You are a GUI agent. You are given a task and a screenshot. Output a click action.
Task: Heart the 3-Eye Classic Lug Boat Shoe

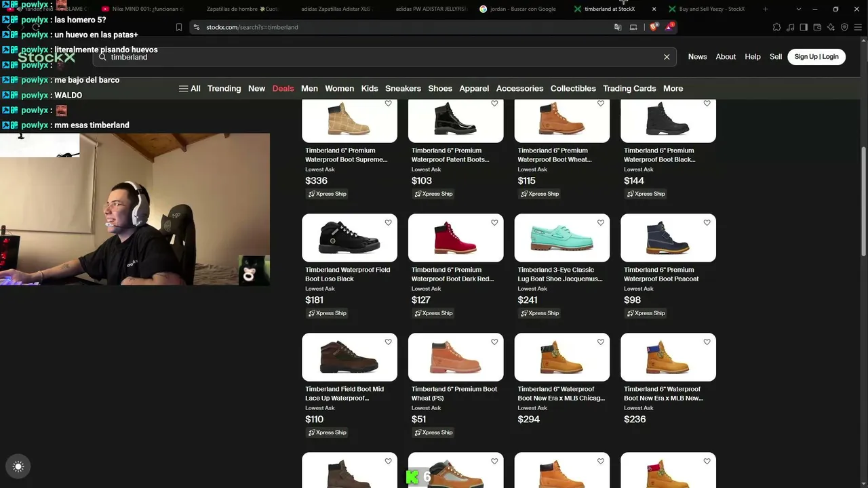601,222
